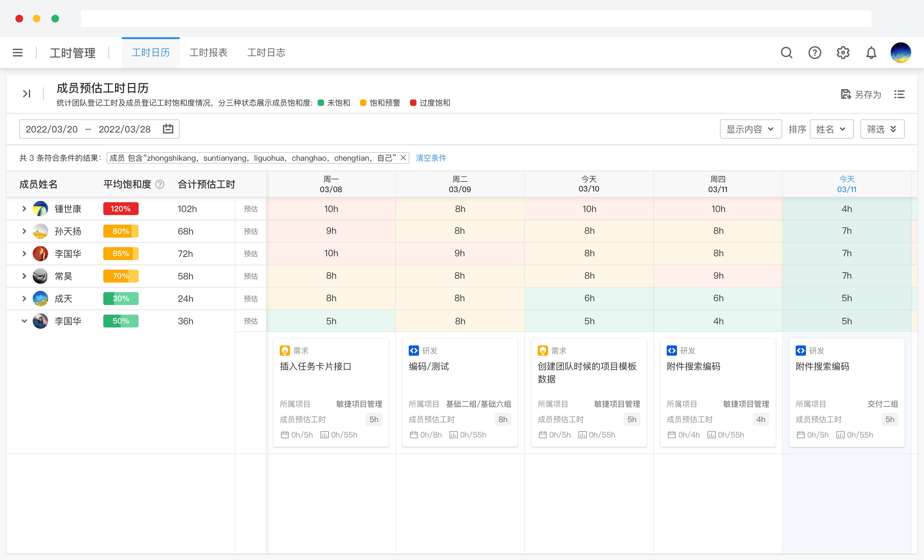
Task: Click the 平均饱和度 tooltip help icon
Action: coord(160,184)
